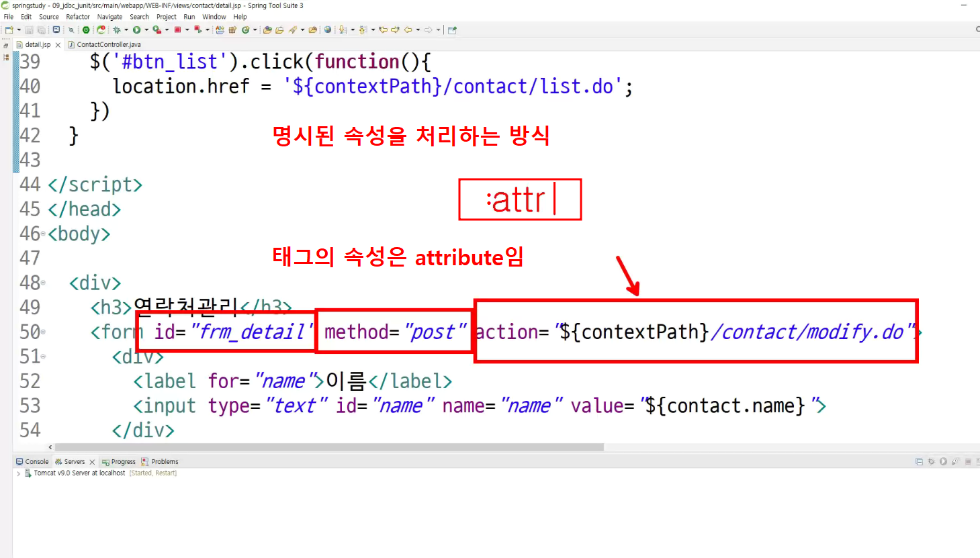Click the Servers view debug server icon
This screenshot has width=980, height=558.
[931, 461]
